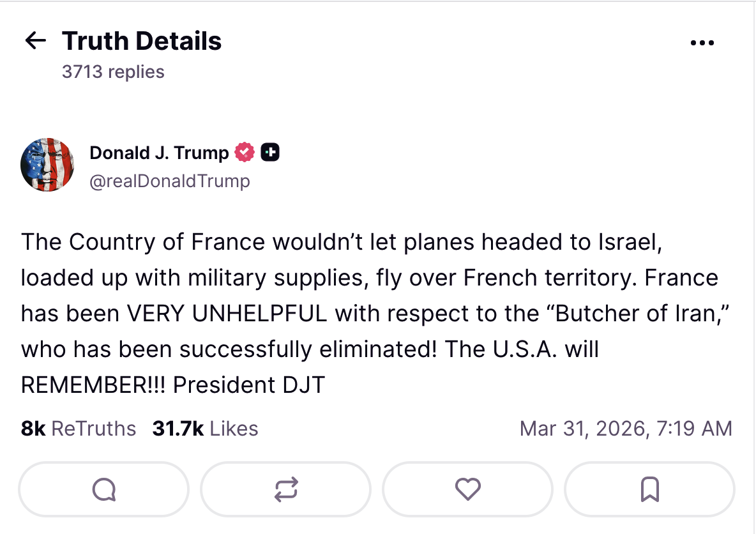The width and height of the screenshot is (756, 534).
Task: Go back using the left arrow
Action: (36, 42)
